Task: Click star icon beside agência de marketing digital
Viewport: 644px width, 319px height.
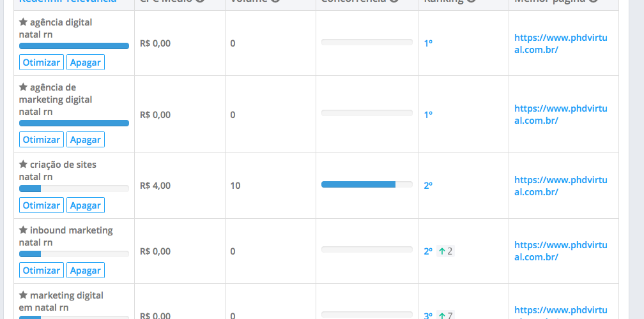Action: point(23,87)
